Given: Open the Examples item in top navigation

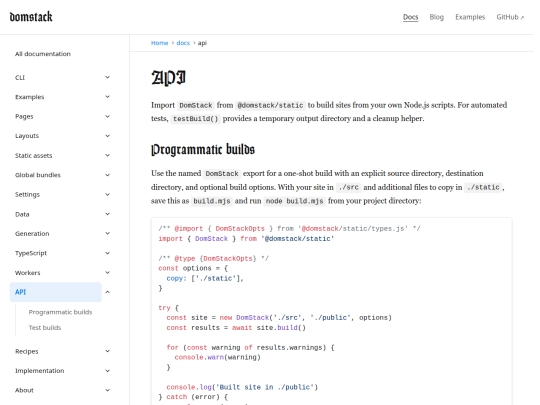Looking at the screenshot, I should (470, 17).
